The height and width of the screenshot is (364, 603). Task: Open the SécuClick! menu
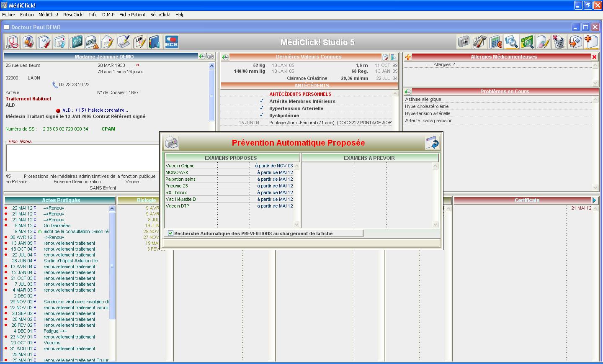pos(160,15)
